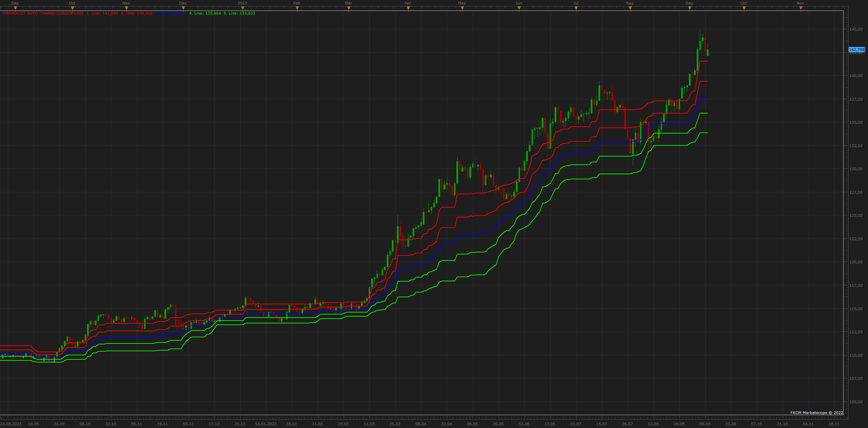This screenshot has height=428, width=868.
Task: Click the 22.10 date axis label
Action: point(111,424)
